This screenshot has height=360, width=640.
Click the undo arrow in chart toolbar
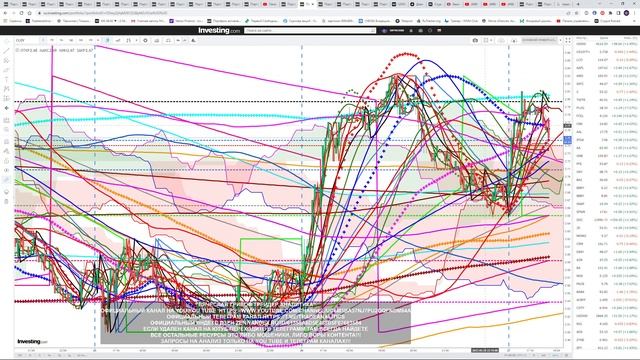pyautogui.click(x=178, y=40)
